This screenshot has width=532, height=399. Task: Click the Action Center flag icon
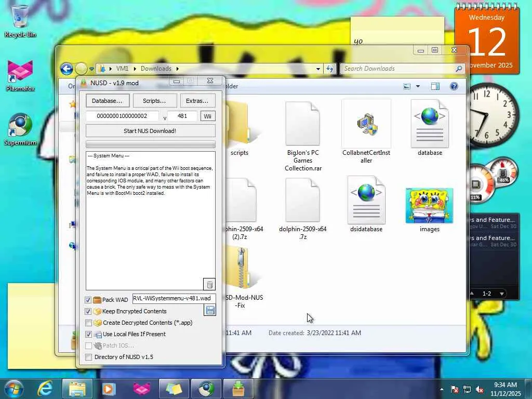point(455,390)
